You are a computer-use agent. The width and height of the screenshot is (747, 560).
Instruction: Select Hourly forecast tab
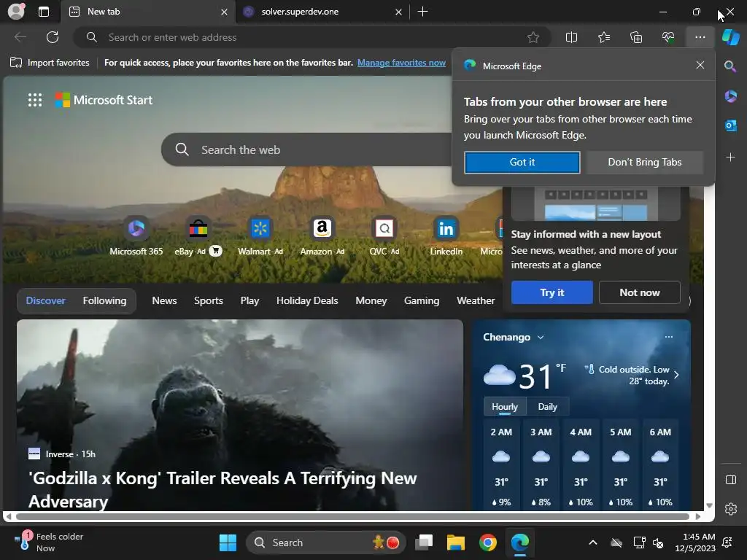tap(505, 407)
